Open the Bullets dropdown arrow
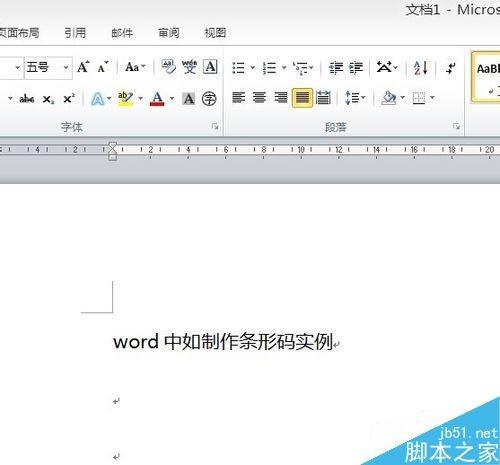This screenshot has width=500, height=465. (252, 68)
